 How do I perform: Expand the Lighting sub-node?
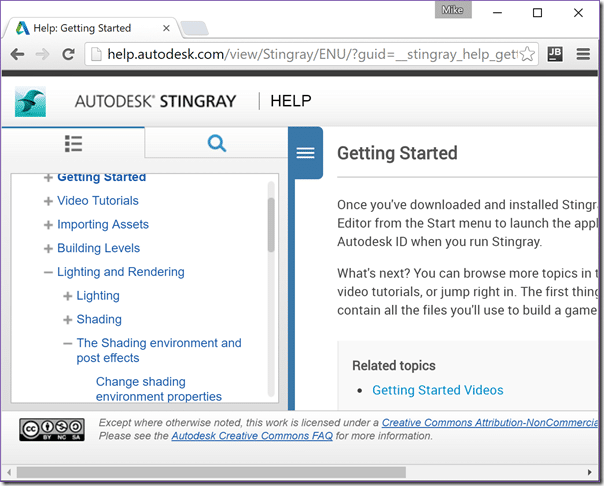67,296
